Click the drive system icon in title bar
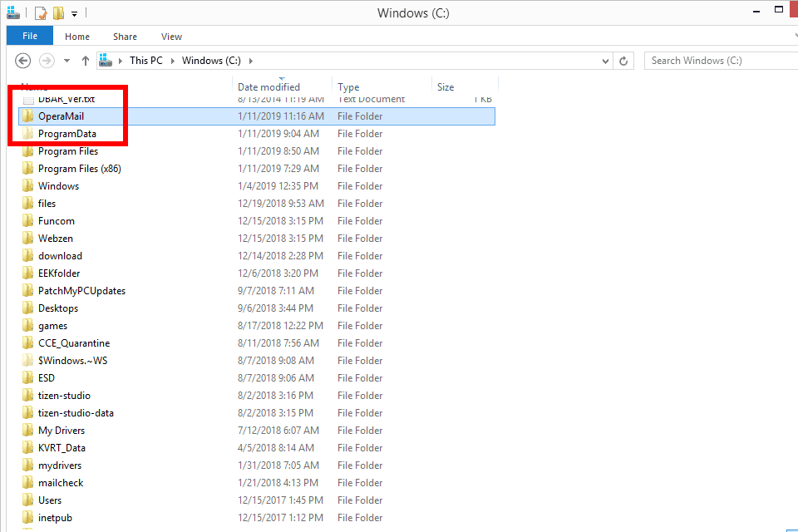 click(x=13, y=12)
